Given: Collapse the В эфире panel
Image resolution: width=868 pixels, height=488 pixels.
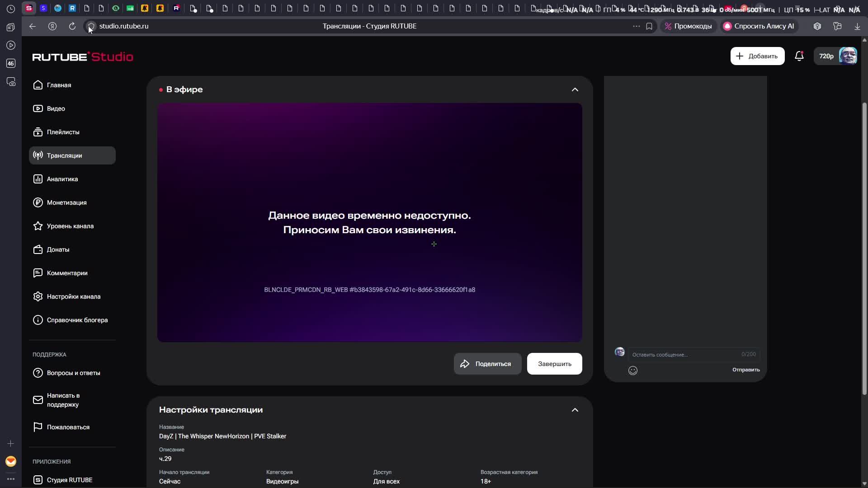Looking at the screenshot, I should click(x=575, y=89).
